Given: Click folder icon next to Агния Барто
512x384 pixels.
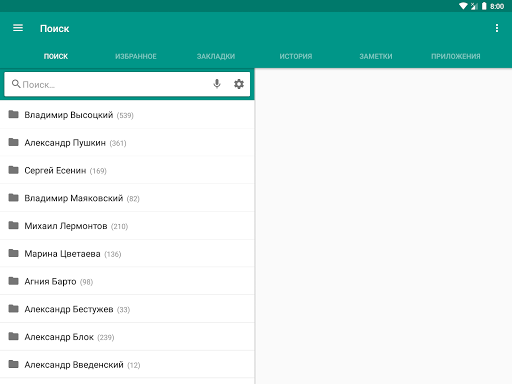Looking at the screenshot, I should pyautogui.click(x=13, y=281).
